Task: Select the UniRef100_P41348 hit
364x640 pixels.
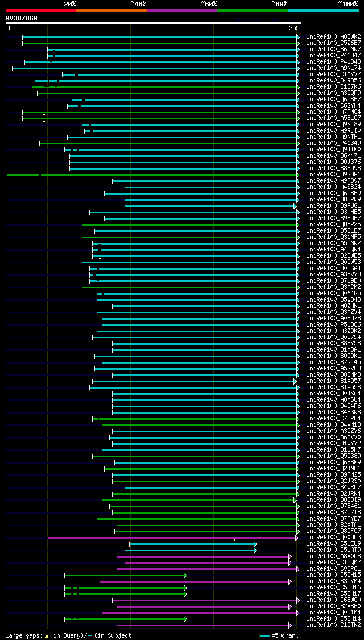Action: (333, 61)
